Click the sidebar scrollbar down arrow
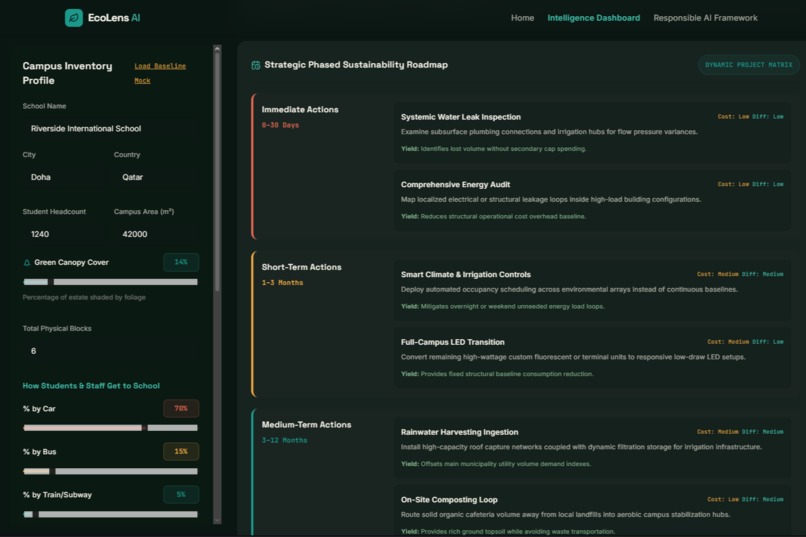 217,521
